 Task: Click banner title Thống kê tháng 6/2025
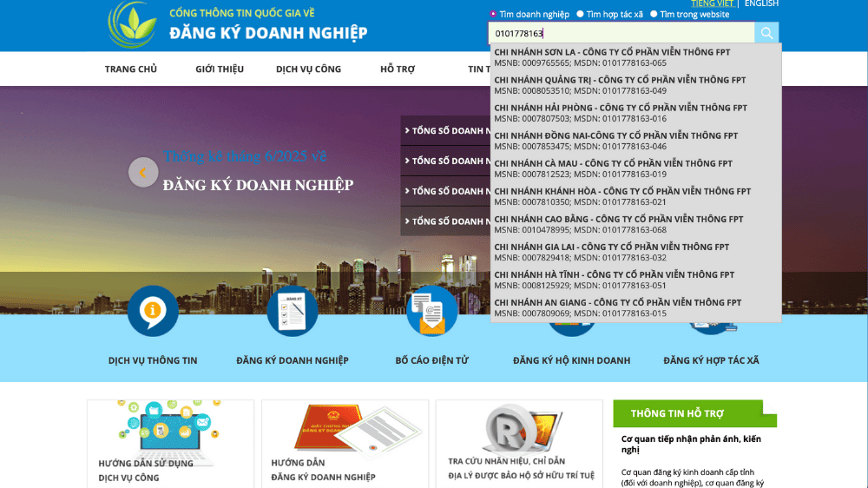point(245,156)
